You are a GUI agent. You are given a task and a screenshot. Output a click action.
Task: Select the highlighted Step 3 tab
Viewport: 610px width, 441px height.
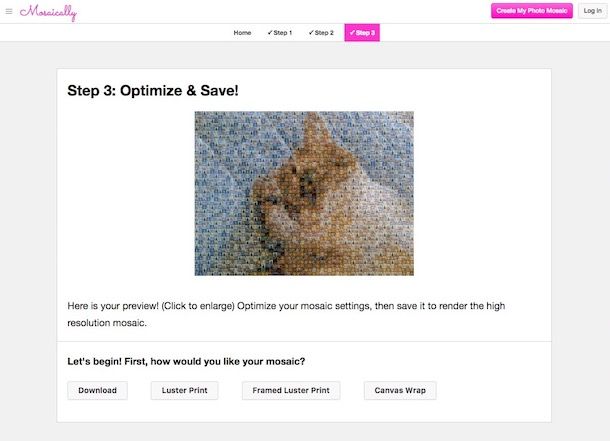[362, 33]
